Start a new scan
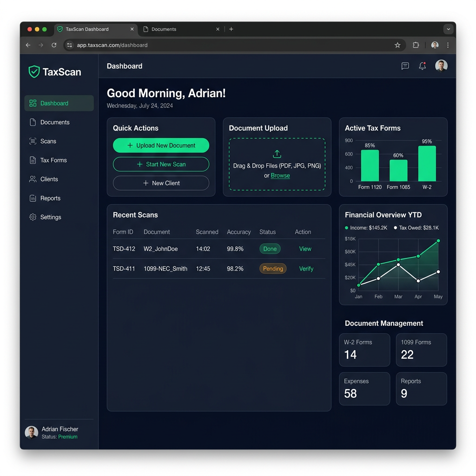This screenshot has height=476, width=476. (161, 164)
